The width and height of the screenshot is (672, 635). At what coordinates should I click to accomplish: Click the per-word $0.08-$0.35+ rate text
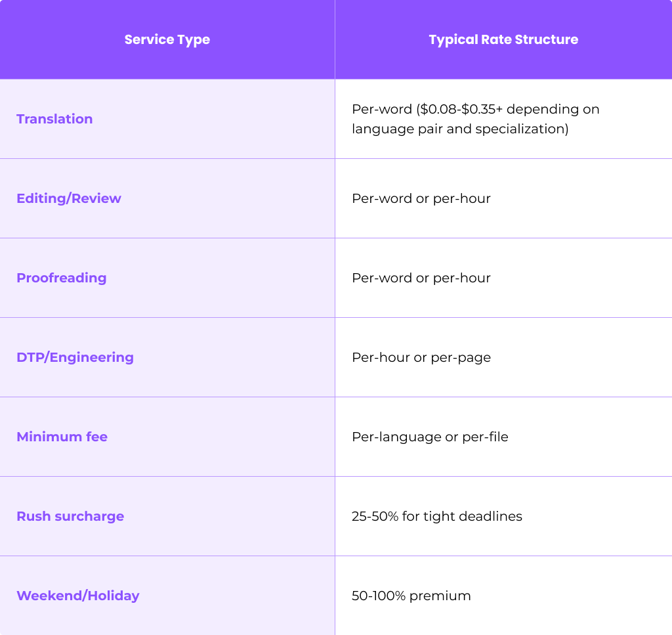[x=475, y=119]
